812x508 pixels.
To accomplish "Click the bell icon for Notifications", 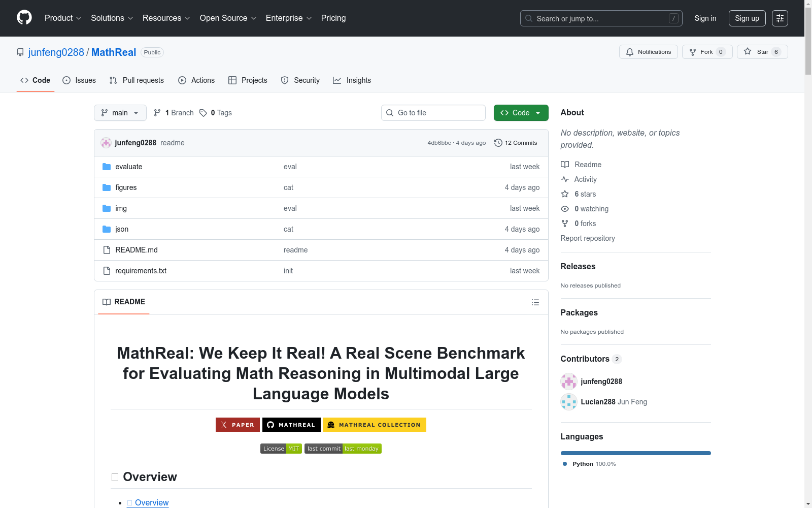I will pos(630,52).
